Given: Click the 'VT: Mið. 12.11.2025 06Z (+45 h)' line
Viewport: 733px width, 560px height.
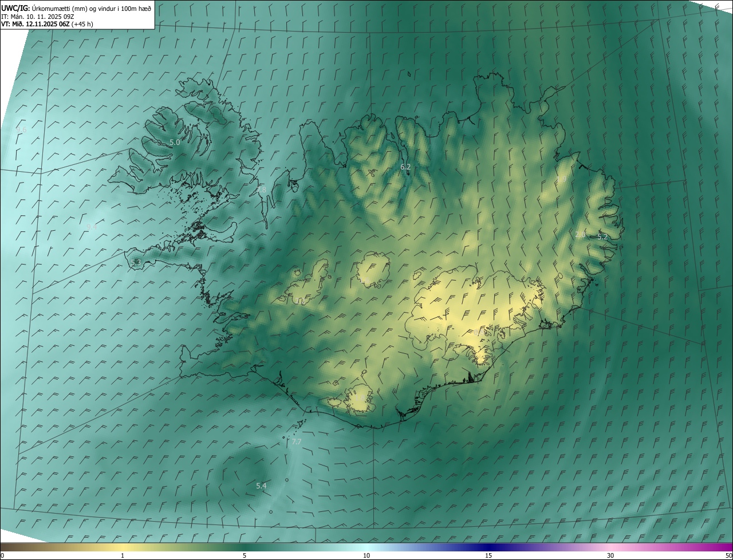Looking at the screenshot, I should (47, 24).
